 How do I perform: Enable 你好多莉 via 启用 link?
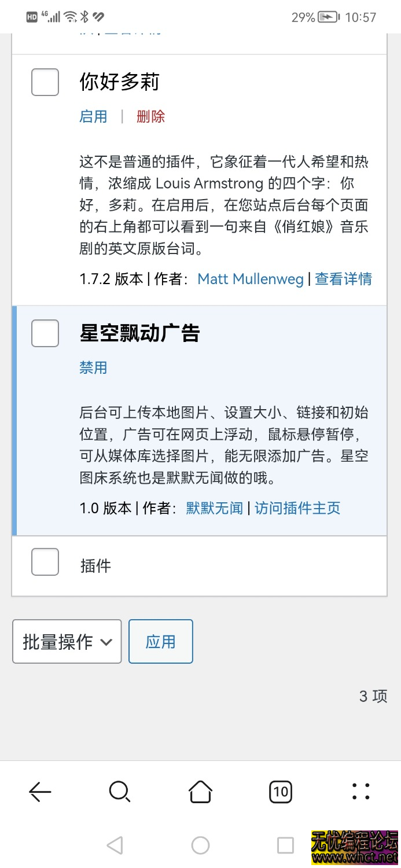pyautogui.click(x=93, y=116)
